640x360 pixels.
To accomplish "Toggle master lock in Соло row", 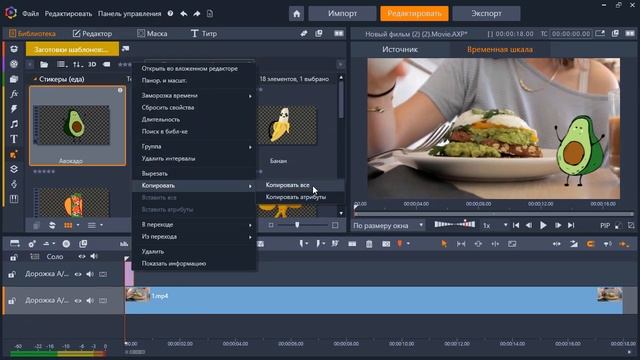I will tap(14, 257).
